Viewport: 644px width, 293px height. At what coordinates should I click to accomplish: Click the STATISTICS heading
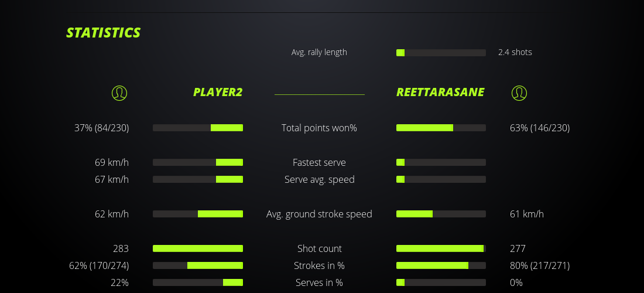click(104, 33)
